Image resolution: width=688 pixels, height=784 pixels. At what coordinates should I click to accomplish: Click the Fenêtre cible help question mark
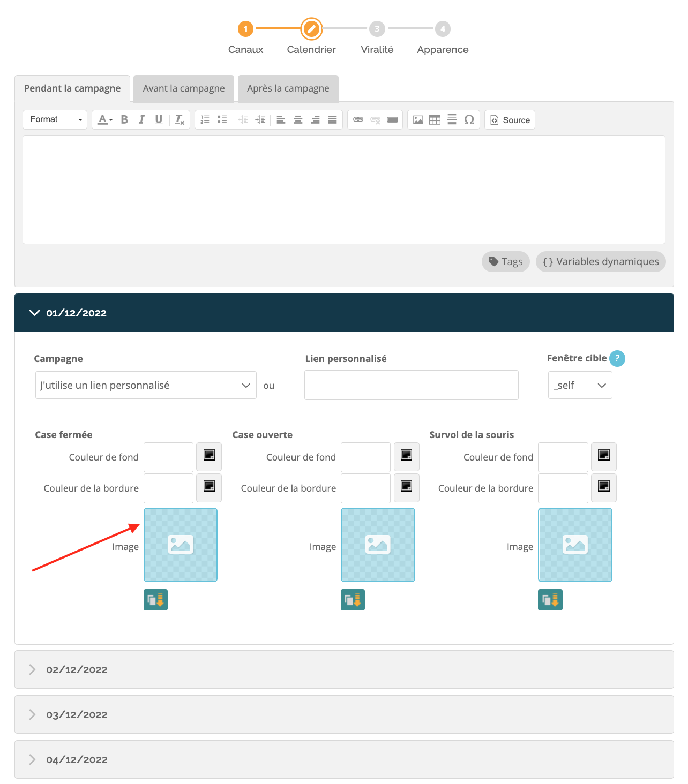[617, 358]
